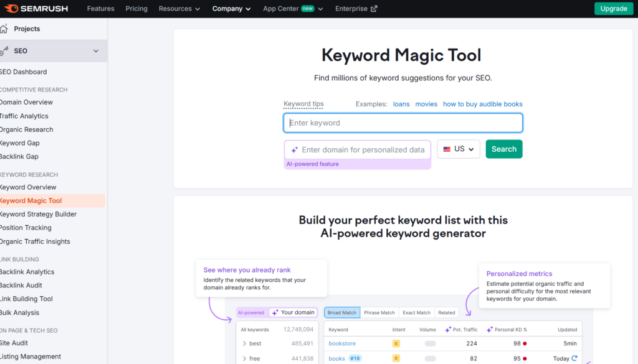Open the Keyword tips link

pos(303,104)
